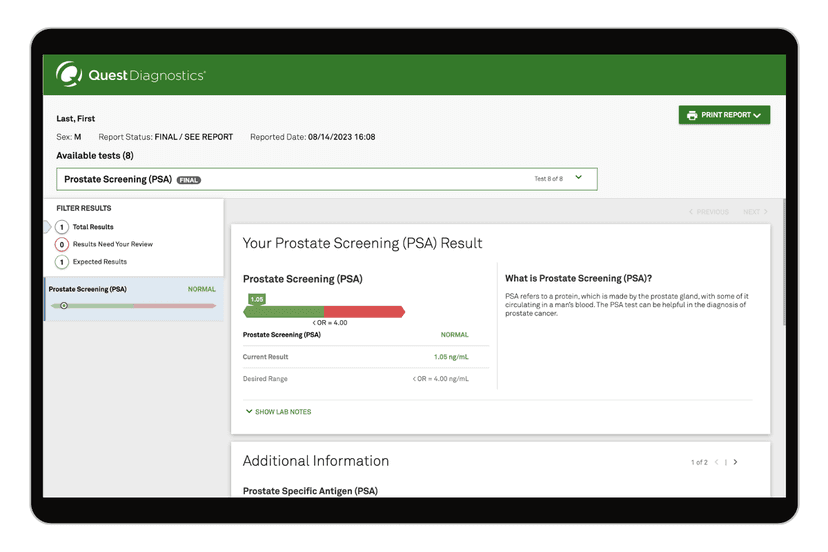Expand the Available tests dropdown
The width and height of the screenshot is (828, 552).
click(579, 178)
